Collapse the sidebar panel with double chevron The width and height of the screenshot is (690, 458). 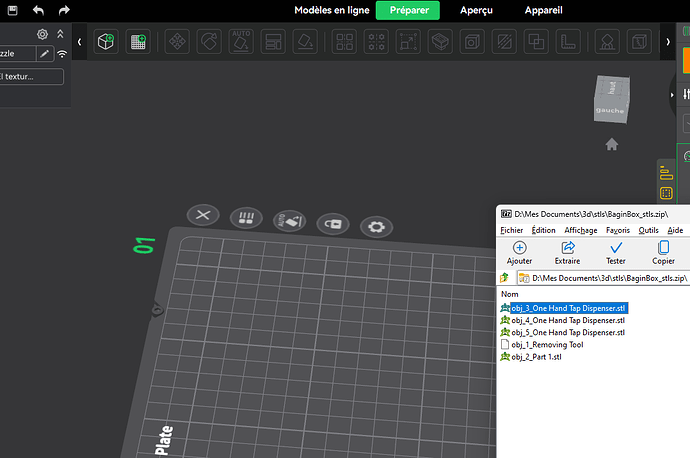(60, 34)
